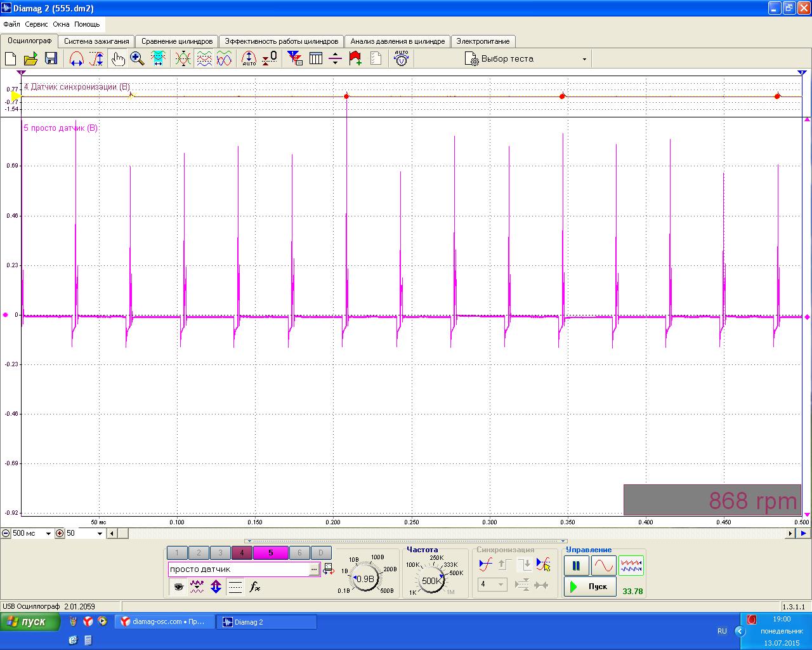The height and width of the screenshot is (650, 812).
Task: Click the minus zoom-out time button
Action: coord(6,533)
